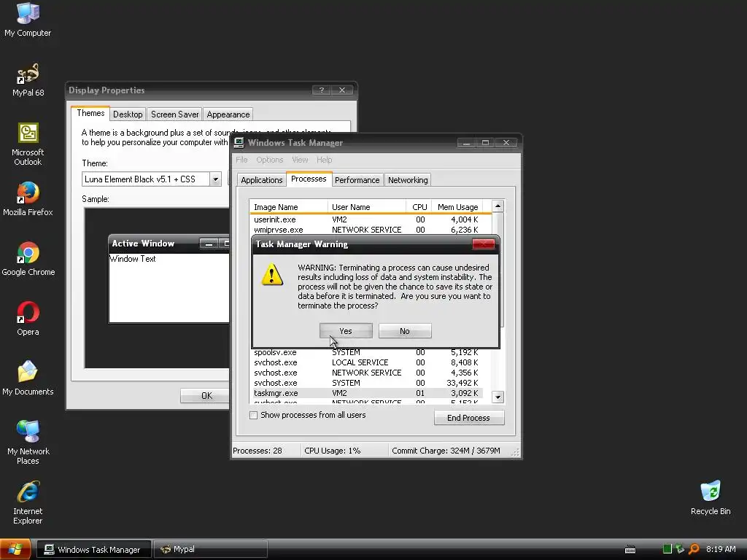The width and height of the screenshot is (747, 560).
Task: Open My Documents desktop folder
Action: click(28, 378)
